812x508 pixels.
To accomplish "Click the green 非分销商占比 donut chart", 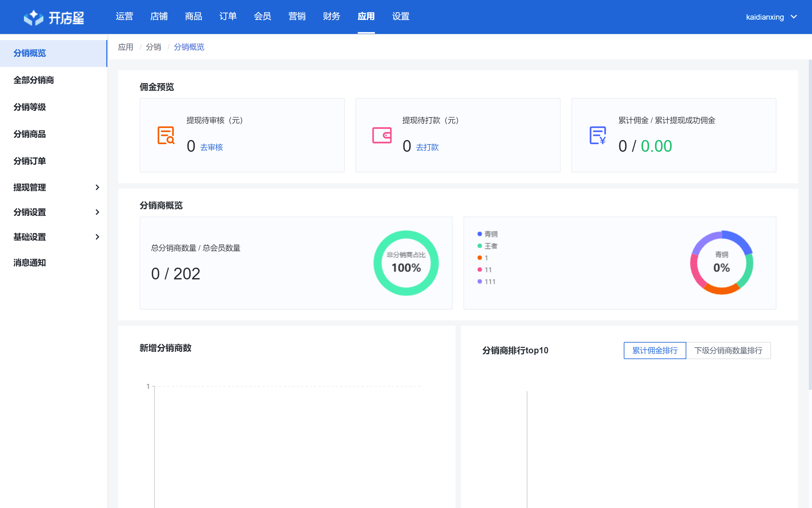I will point(406,263).
